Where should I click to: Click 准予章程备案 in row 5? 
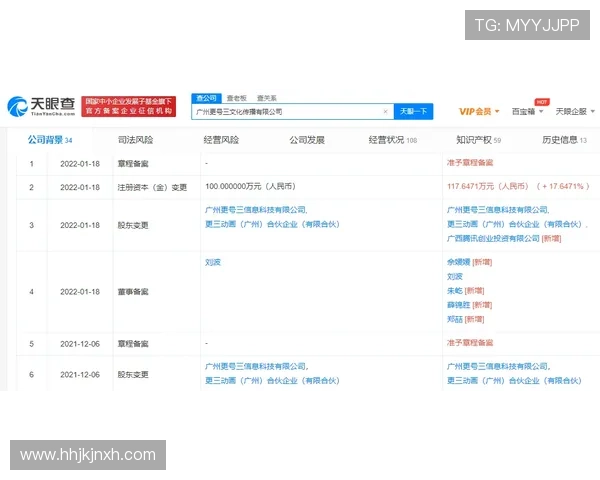pos(470,343)
